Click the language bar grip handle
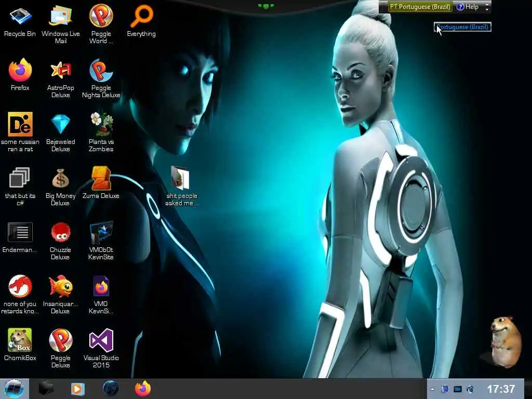The image size is (532, 399). pyautogui.click(x=383, y=7)
